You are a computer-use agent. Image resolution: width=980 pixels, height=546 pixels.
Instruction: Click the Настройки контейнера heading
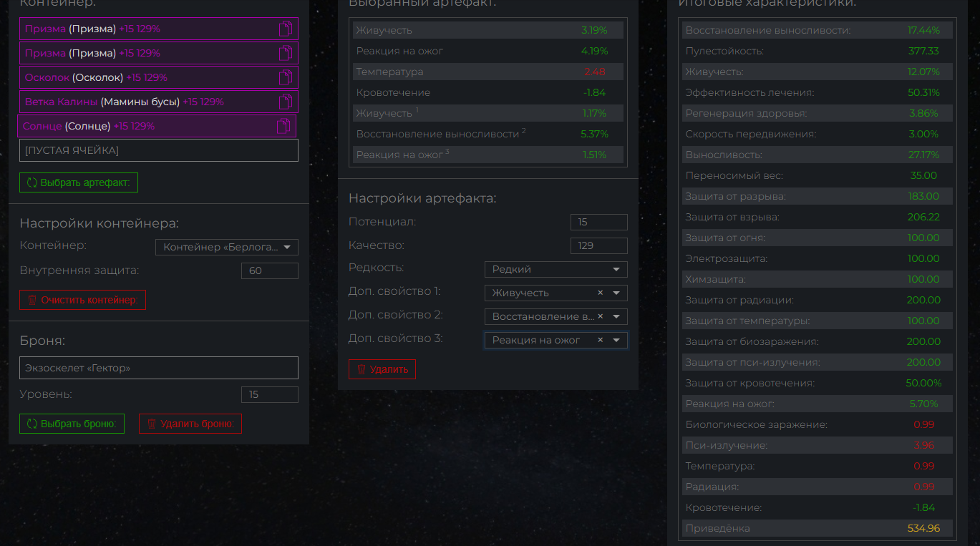[100, 223]
